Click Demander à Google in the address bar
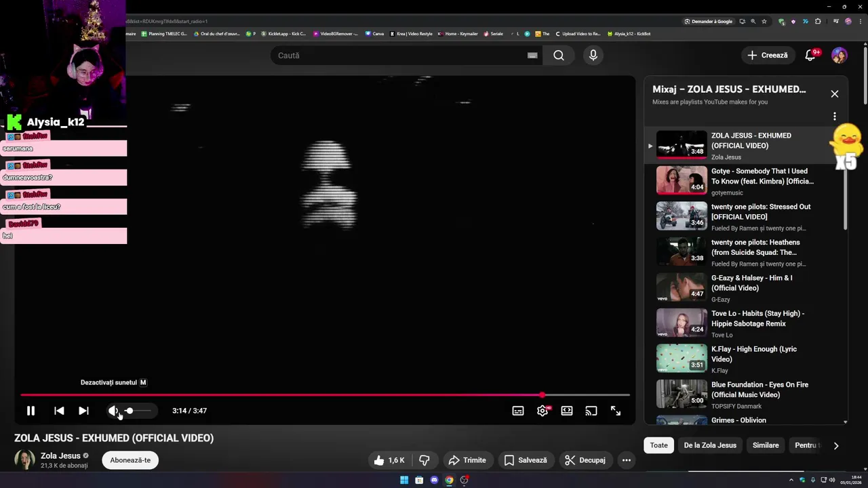The width and height of the screenshot is (868, 488). [708, 21]
